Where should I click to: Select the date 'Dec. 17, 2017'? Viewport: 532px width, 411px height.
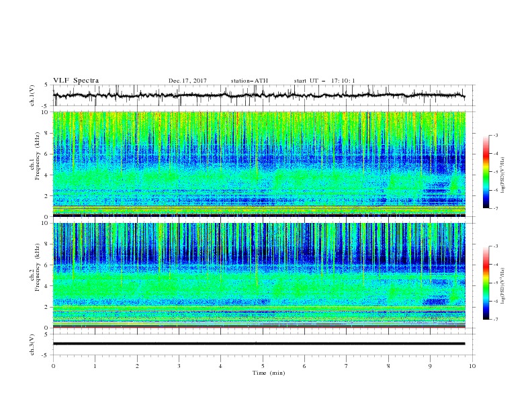(187, 81)
